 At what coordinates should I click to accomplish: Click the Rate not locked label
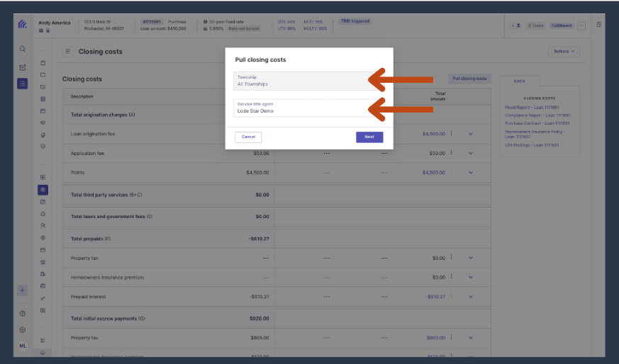pyautogui.click(x=244, y=28)
